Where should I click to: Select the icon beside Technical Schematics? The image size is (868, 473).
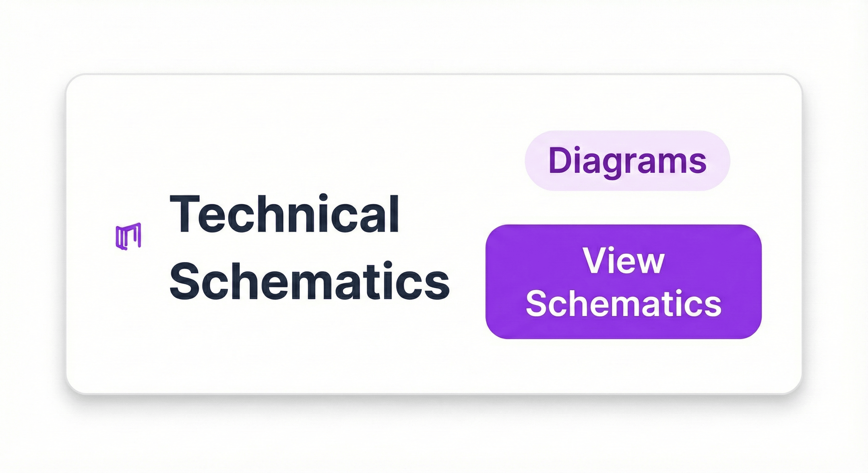[128, 236]
